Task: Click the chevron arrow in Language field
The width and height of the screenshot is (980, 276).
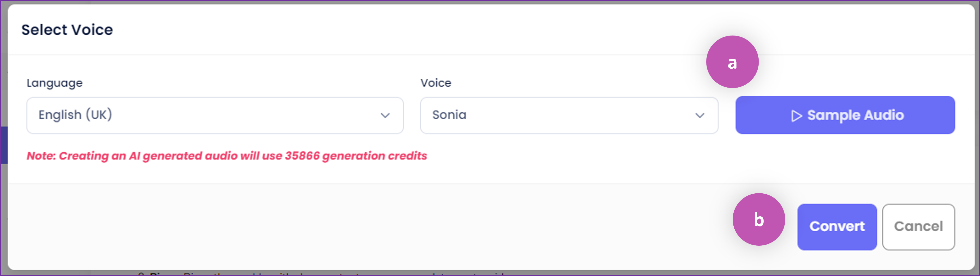Action: 385,116
